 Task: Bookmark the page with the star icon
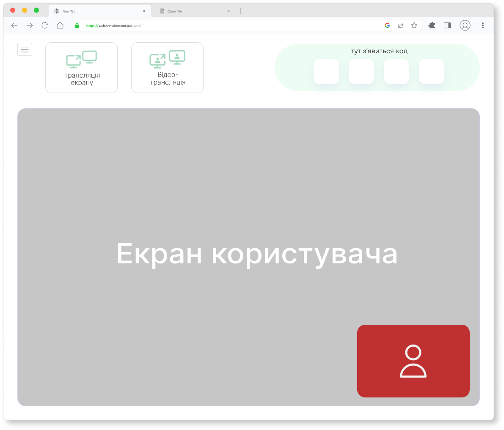tap(414, 25)
